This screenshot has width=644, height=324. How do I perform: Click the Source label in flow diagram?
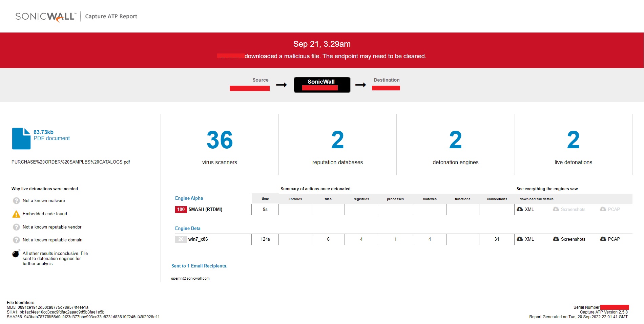pos(261,80)
